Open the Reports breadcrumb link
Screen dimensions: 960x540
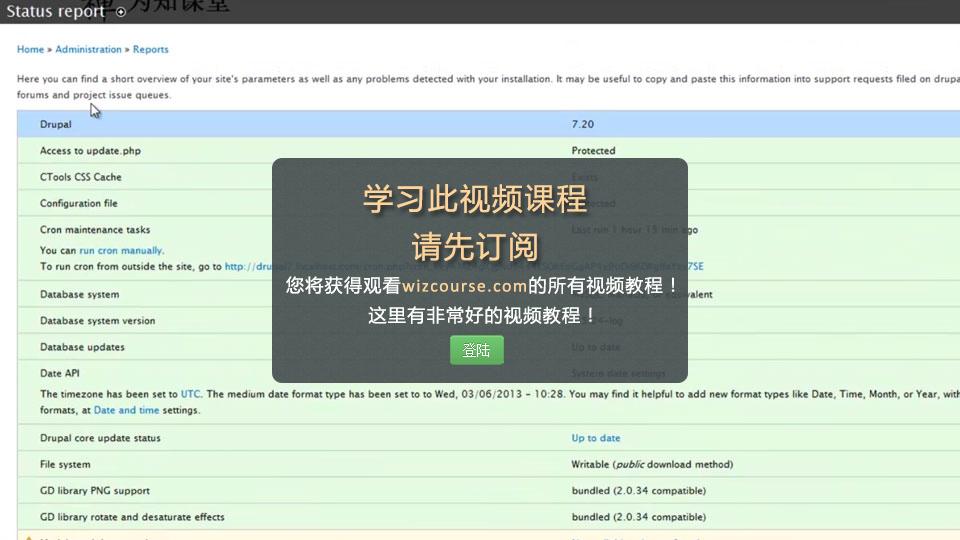pos(151,50)
